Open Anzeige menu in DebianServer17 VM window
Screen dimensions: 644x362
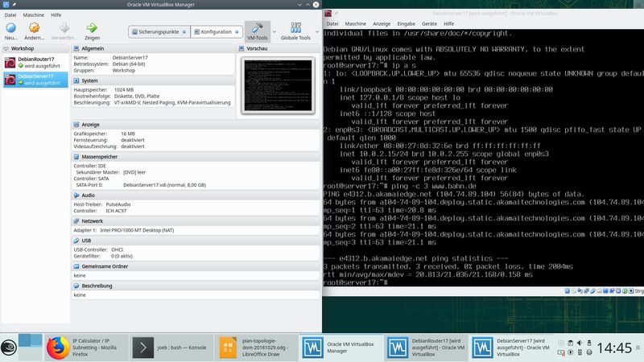click(x=382, y=24)
